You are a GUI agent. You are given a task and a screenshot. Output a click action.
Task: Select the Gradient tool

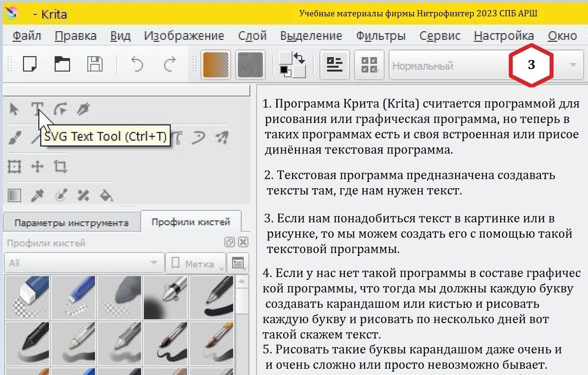[x=14, y=196]
